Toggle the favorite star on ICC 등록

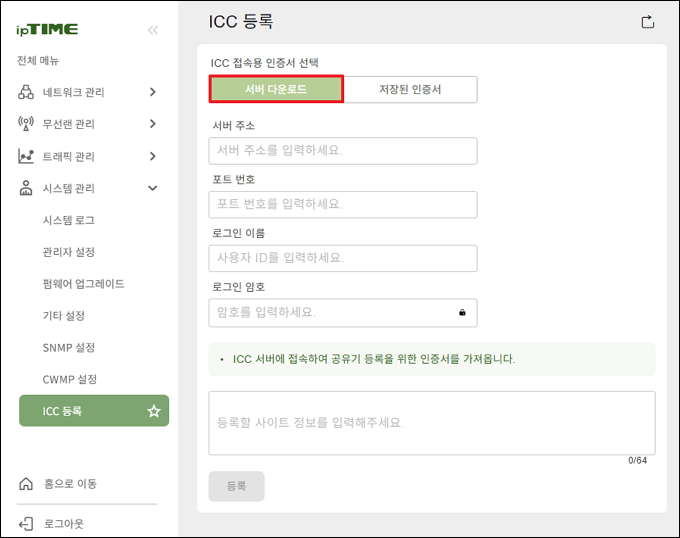click(154, 411)
